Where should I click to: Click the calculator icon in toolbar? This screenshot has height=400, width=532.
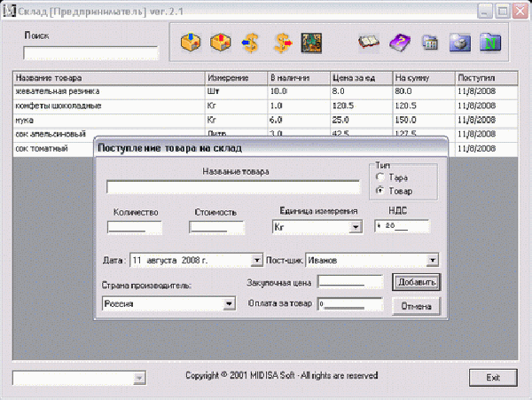pyautogui.click(x=430, y=42)
